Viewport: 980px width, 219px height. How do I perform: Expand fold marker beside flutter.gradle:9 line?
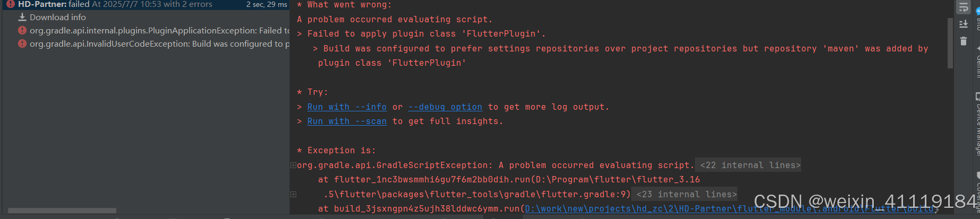(293, 194)
